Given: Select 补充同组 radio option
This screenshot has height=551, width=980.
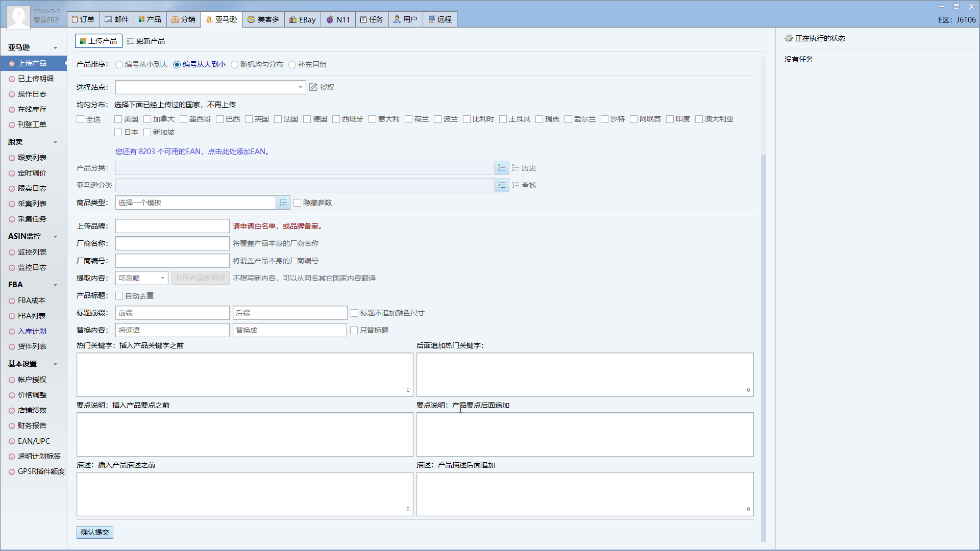Looking at the screenshot, I should coord(292,65).
